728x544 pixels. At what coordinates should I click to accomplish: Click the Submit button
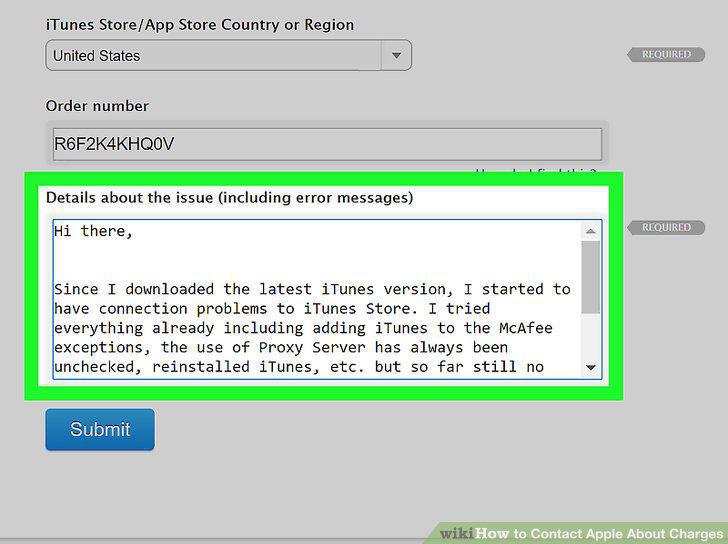pyautogui.click(x=100, y=429)
